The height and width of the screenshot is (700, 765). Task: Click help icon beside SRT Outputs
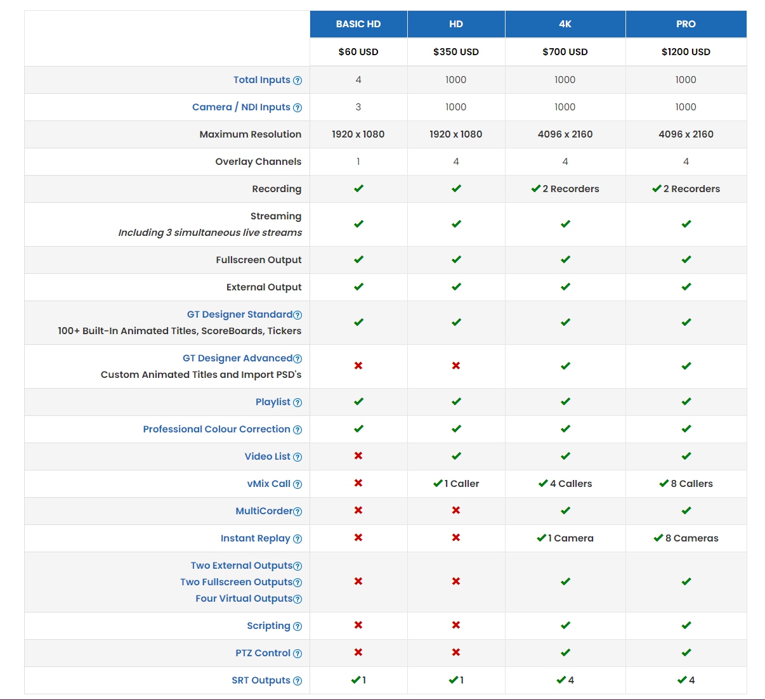click(297, 681)
